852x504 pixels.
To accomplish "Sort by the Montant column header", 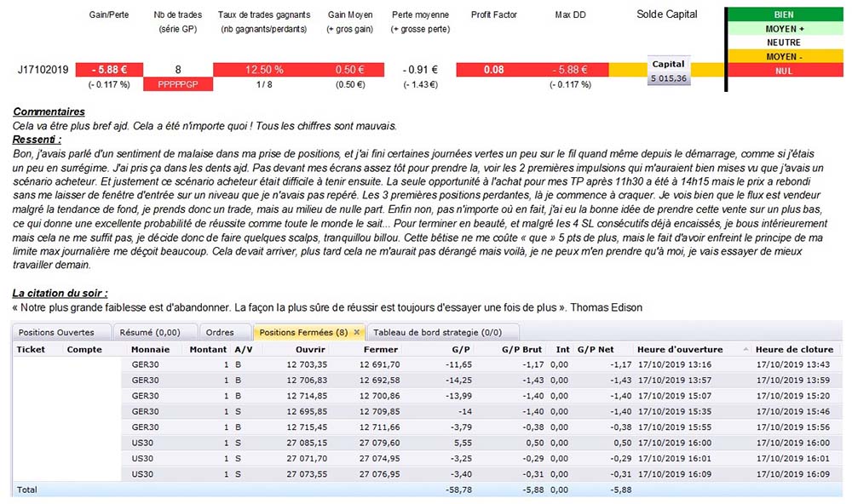I will pos(208,349).
